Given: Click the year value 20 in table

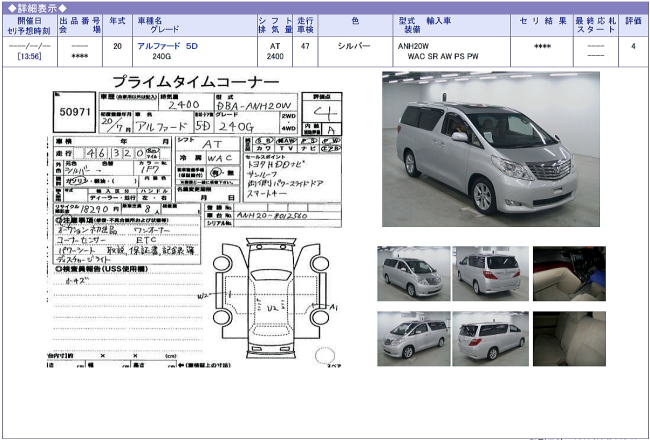Looking at the screenshot, I should (x=117, y=46).
